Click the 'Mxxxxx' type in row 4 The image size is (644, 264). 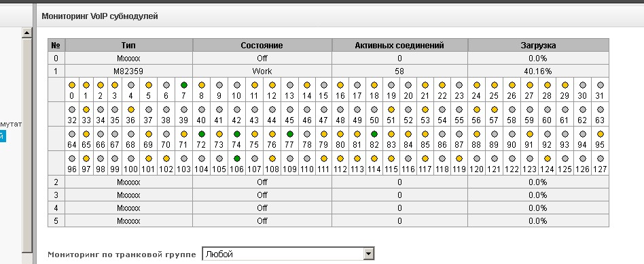coord(128,208)
